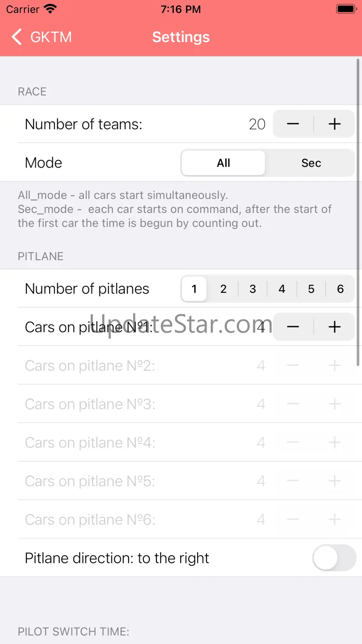
Task: Decrease number of teams with minus
Action: coord(293,124)
